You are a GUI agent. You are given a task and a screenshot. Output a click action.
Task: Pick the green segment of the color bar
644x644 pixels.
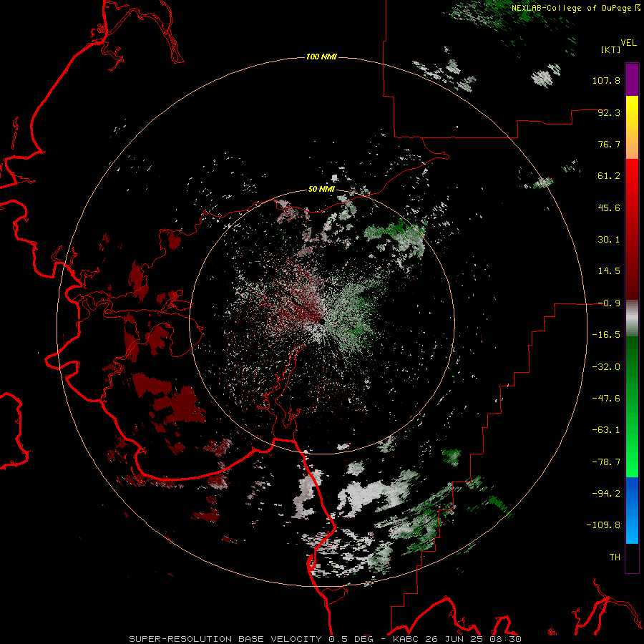tap(632, 406)
